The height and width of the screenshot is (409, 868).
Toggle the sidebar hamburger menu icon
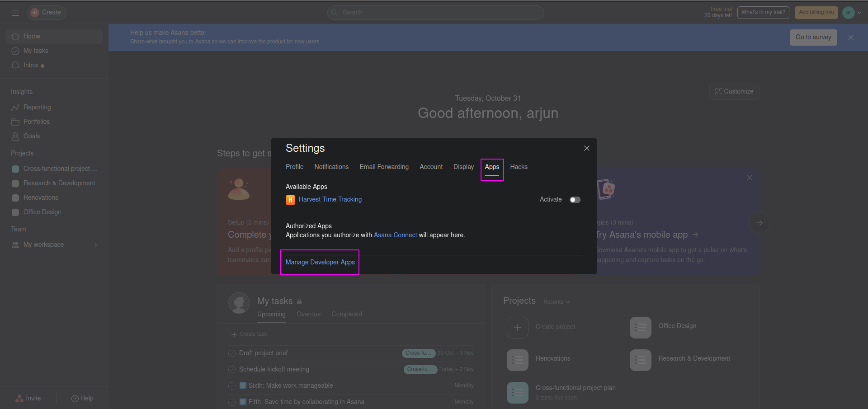click(x=15, y=13)
